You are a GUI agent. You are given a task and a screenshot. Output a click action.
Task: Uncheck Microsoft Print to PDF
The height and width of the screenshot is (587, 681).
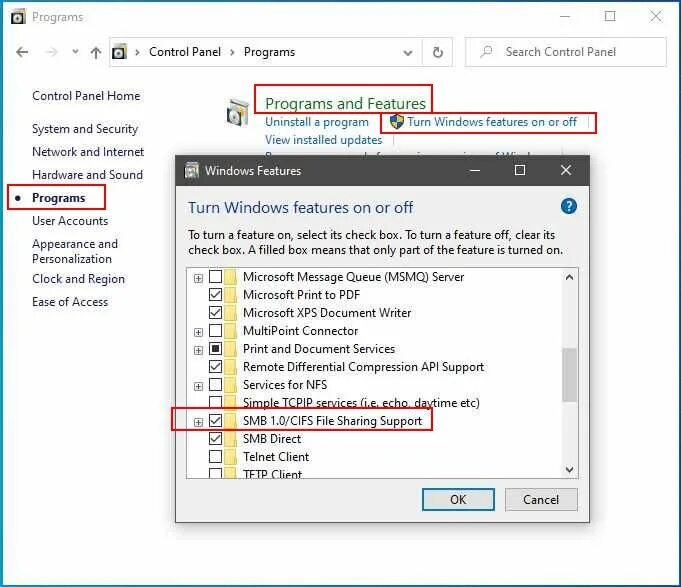[215, 295]
